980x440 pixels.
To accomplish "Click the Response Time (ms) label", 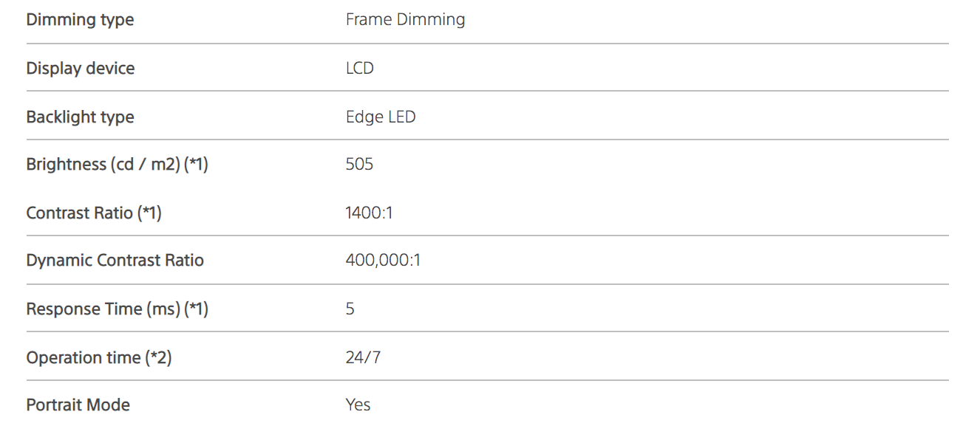I will coord(103,309).
